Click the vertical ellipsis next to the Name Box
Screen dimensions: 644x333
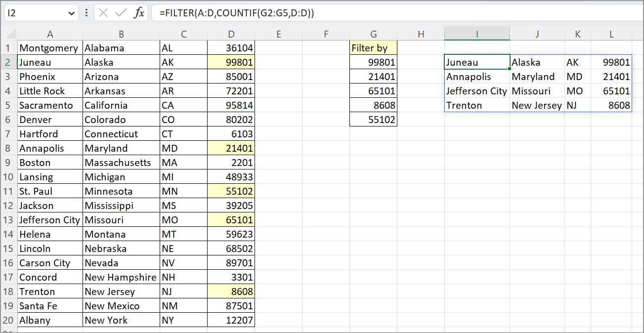tap(86, 13)
